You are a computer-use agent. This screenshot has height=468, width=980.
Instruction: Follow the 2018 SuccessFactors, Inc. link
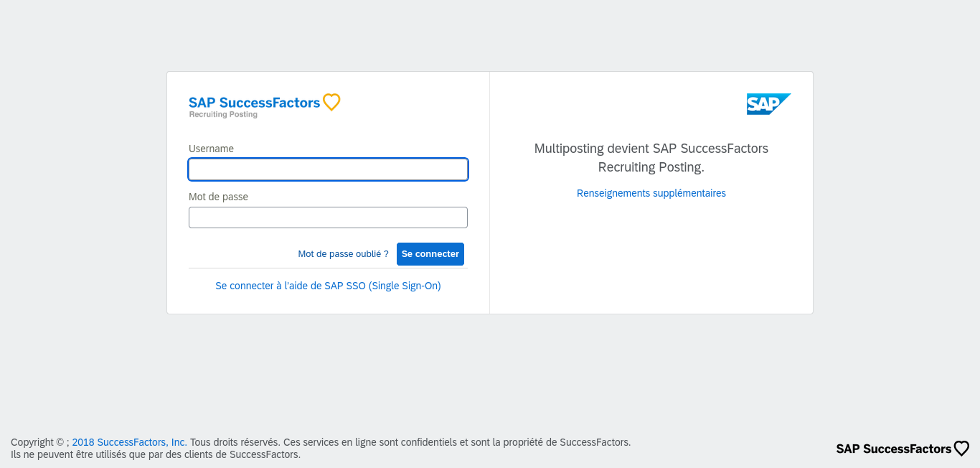pos(129,442)
